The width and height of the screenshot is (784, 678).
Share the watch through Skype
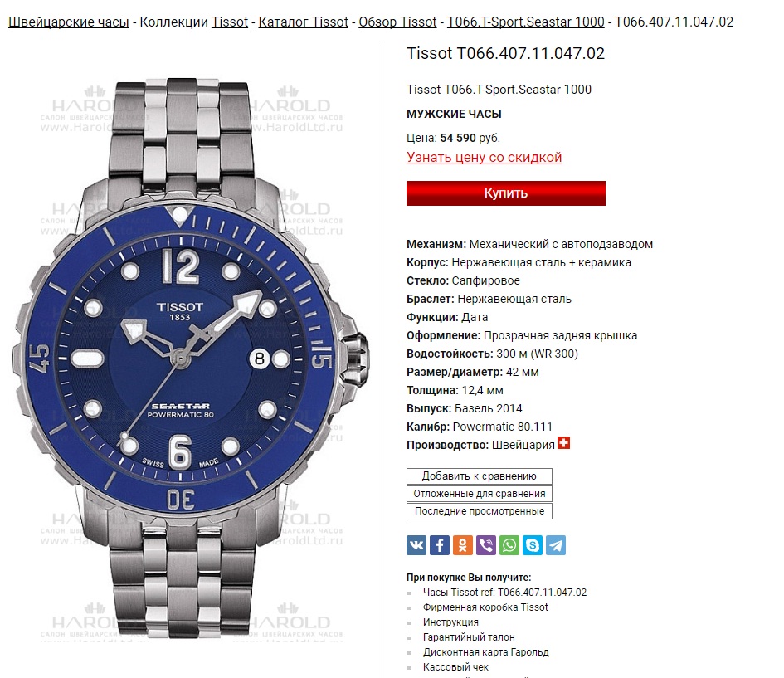tap(533, 545)
